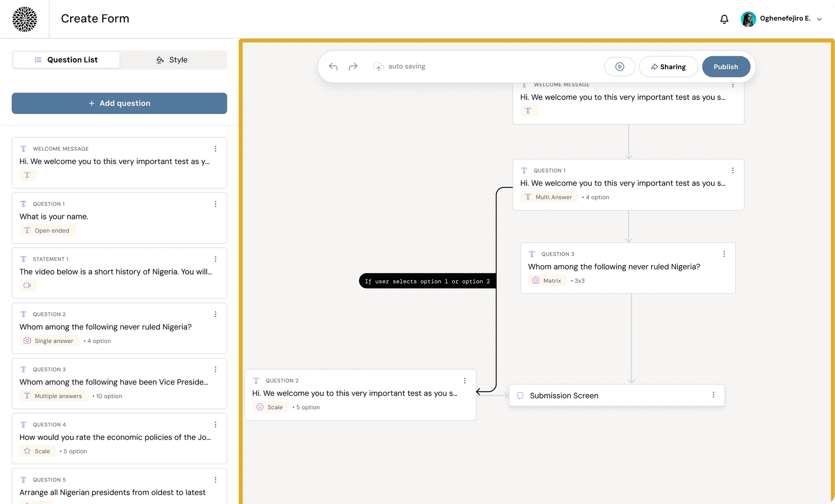The image size is (835, 504).
Task: Open kebab menu for "What is your name" card
Action: pyautogui.click(x=215, y=204)
